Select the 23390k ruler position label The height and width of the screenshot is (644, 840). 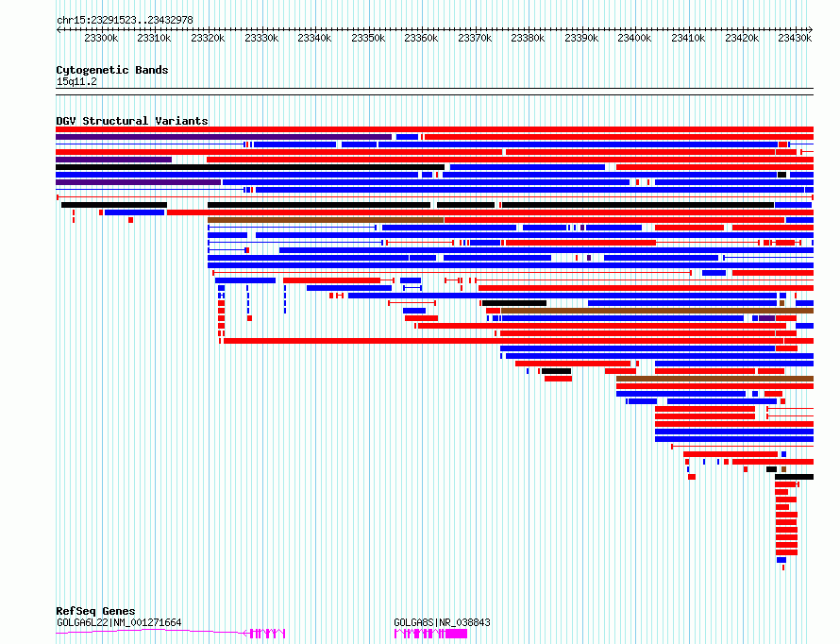[x=581, y=38]
